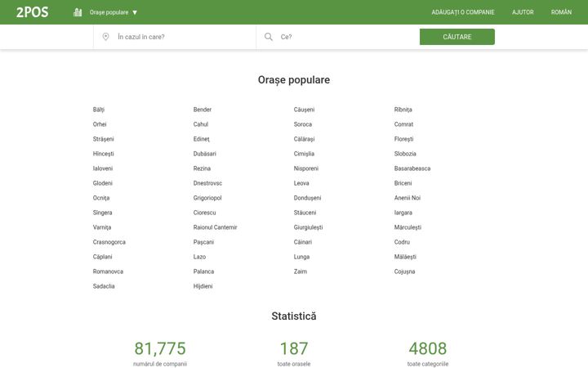Screen dimensions: 588x368
Task: Select the Soroca city link
Action: coord(303,124)
